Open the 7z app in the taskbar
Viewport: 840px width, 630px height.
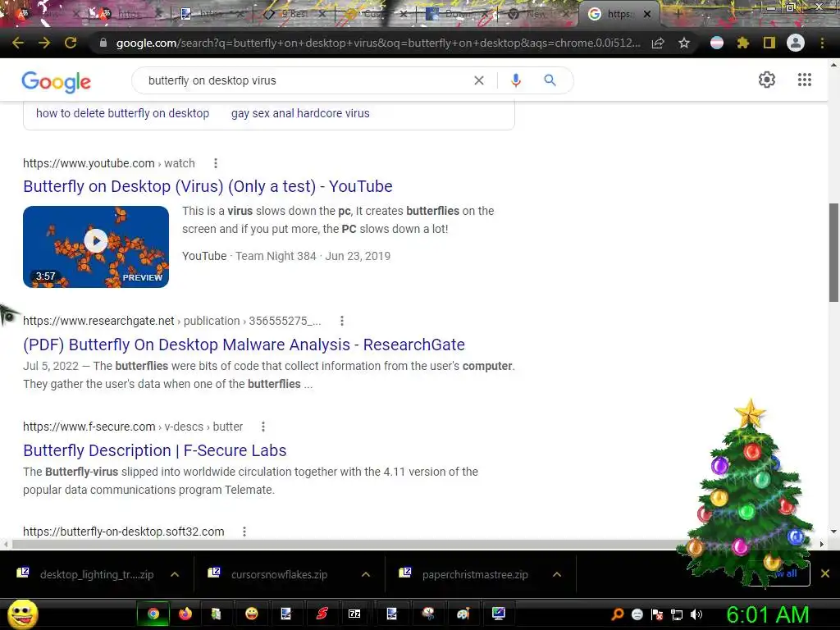point(354,614)
